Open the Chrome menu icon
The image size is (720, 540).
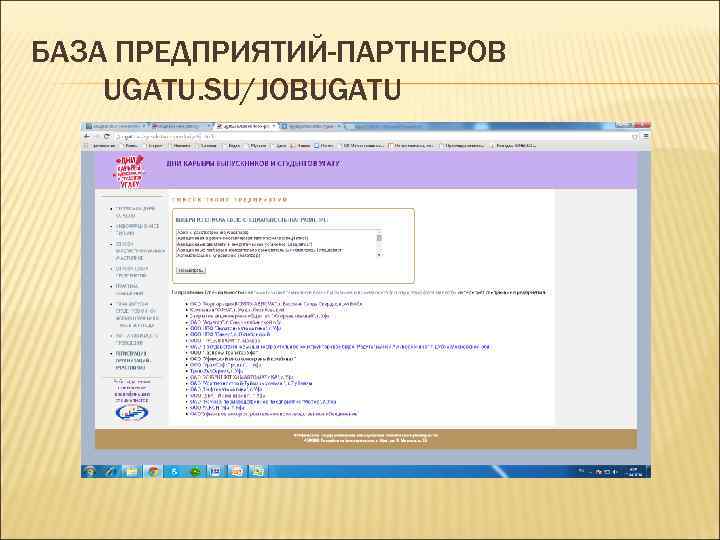point(646,136)
